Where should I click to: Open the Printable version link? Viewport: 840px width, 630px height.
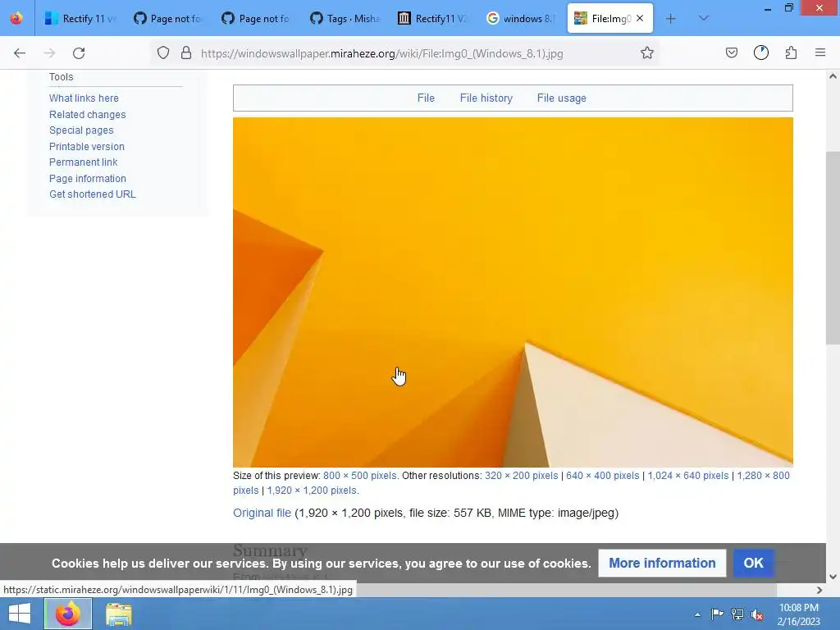87,146
